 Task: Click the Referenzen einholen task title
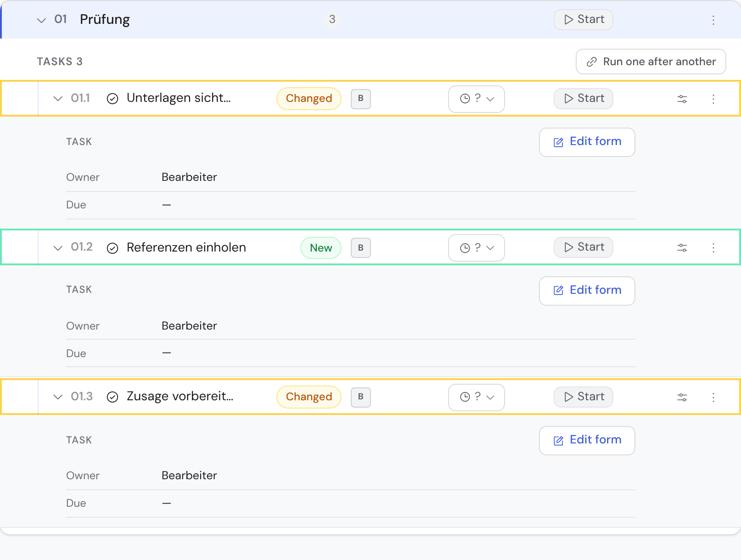pyautogui.click(x=186, y=247)
